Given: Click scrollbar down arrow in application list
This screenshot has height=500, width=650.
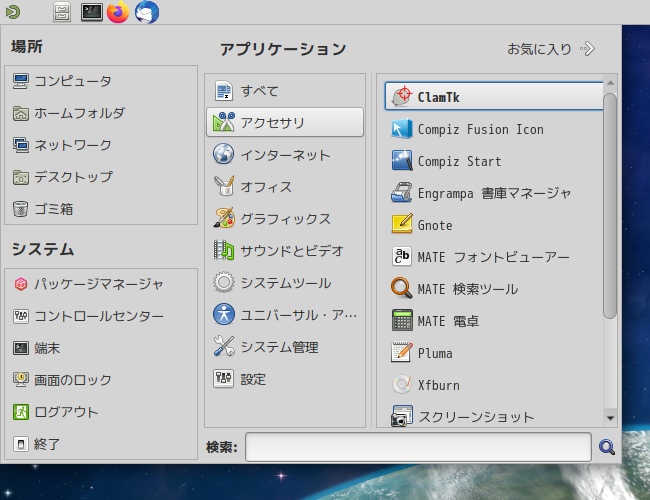Looking at the screenshot, I should (610, 418).
